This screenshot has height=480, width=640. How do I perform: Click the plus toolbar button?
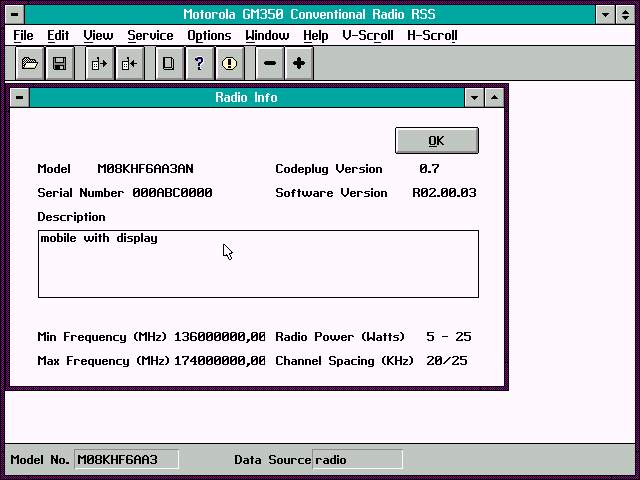(x=299, y=63)
